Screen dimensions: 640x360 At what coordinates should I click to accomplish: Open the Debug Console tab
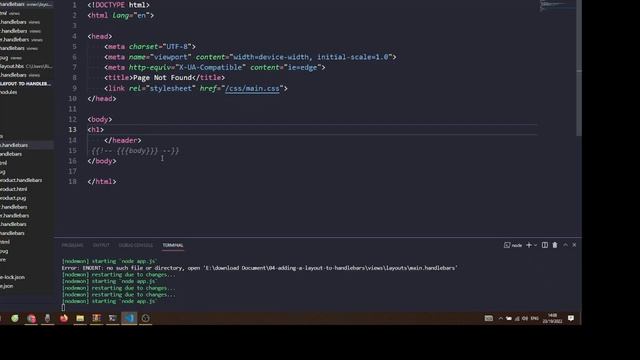pyautogui.click(x=136, y=245)
